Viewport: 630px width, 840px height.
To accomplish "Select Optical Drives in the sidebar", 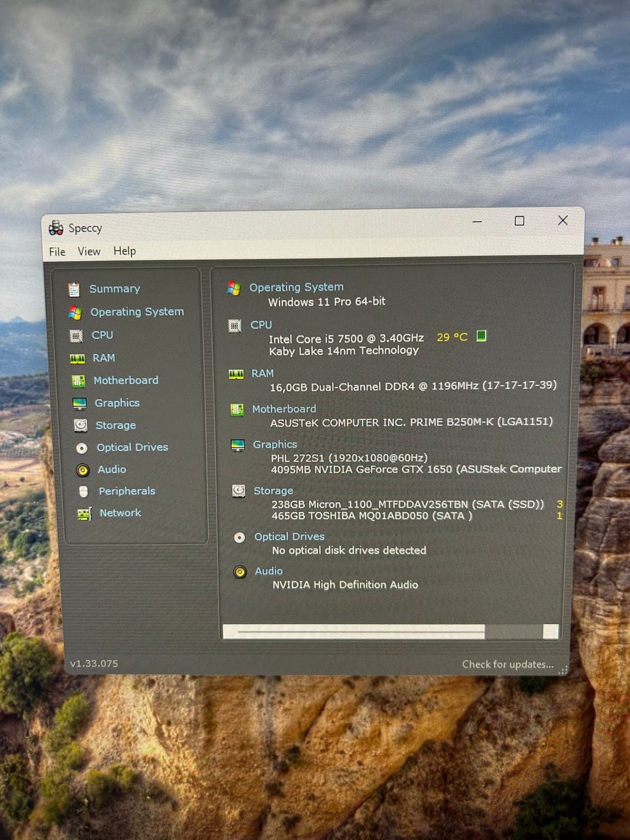I will tap(133, 448).
